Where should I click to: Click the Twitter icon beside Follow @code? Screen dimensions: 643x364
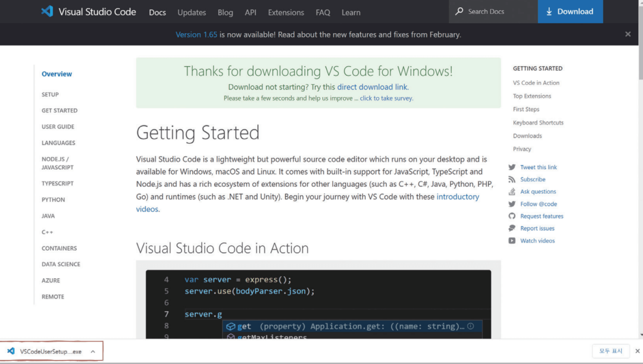point(512,204)
